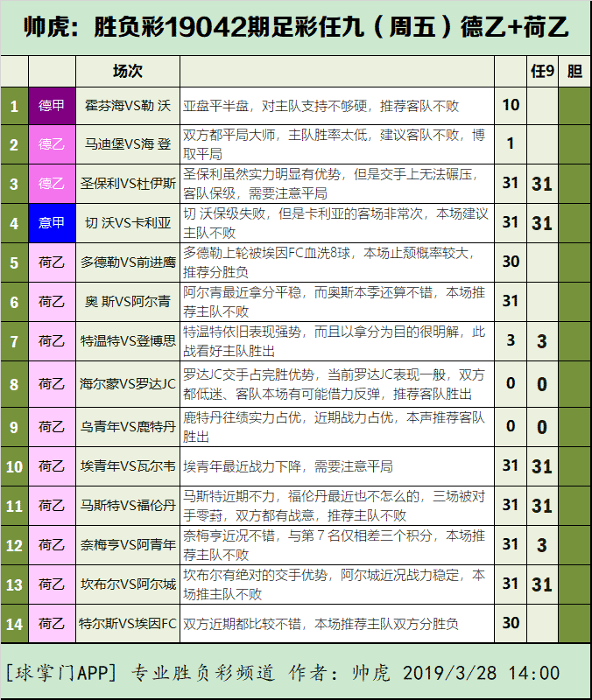Click analysis text 切 沃保级失败
This screenshot has height=700, width=592.
point(224,213)
